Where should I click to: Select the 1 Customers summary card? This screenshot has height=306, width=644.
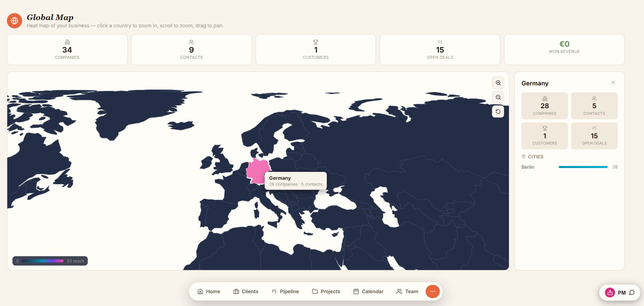pyautogui.click(x=316, y=49)
